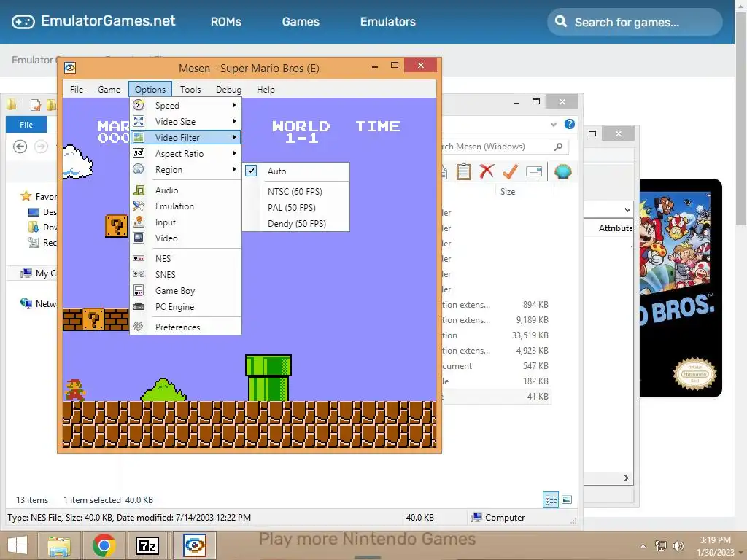Click the Emulation tools icon
The width and height of the screenshot is (747, 560).
click(x=139, y=206)
